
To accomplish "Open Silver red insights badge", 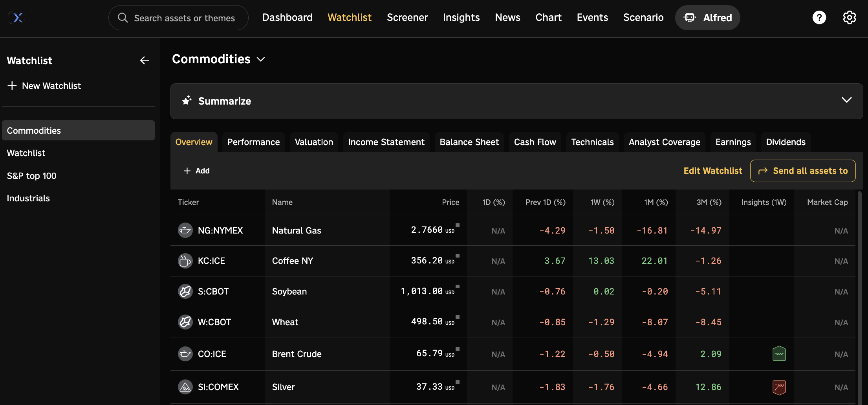I will pyautogui.click(x=779, y=387).
